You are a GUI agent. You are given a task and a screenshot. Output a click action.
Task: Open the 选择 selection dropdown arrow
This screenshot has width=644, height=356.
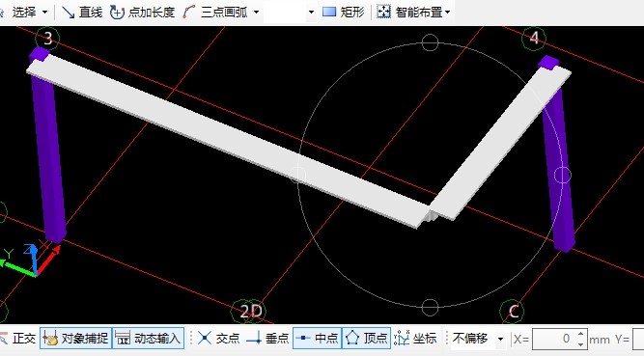tap(44, 13)
